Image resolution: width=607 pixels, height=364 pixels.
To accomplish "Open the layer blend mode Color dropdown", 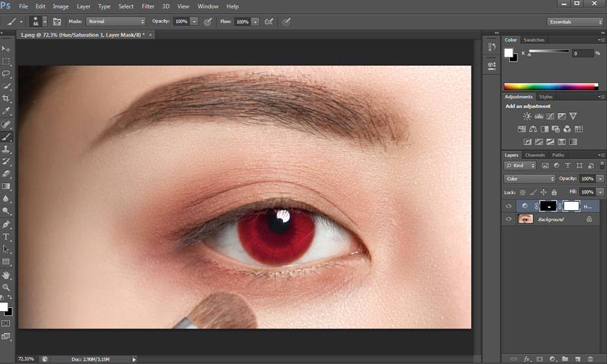I will tap(529, 179).
